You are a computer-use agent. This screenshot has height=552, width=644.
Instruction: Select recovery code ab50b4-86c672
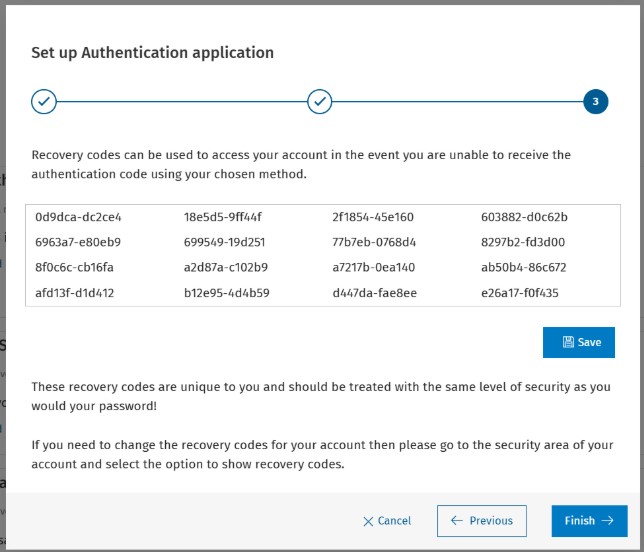point(523,267)
